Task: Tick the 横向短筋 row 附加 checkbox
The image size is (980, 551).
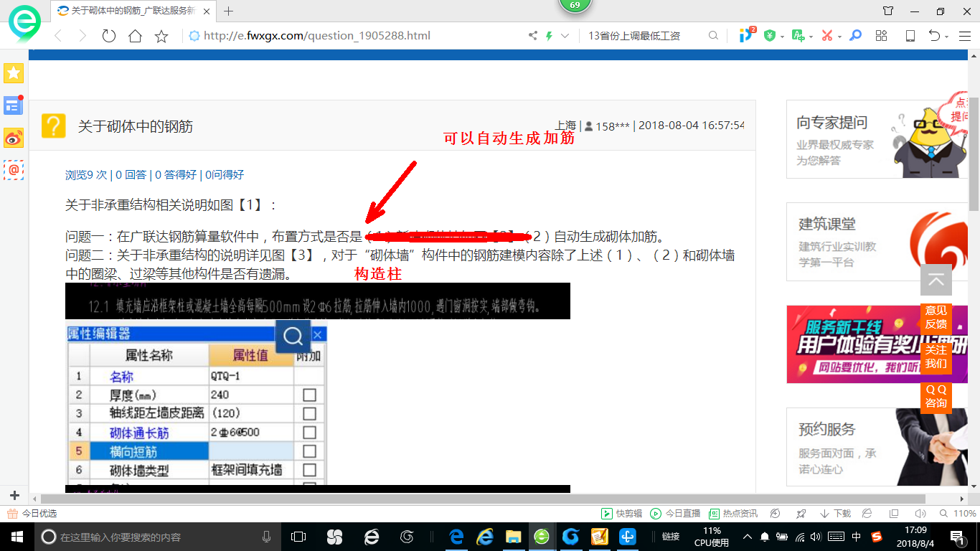Action: pos(309,451)
